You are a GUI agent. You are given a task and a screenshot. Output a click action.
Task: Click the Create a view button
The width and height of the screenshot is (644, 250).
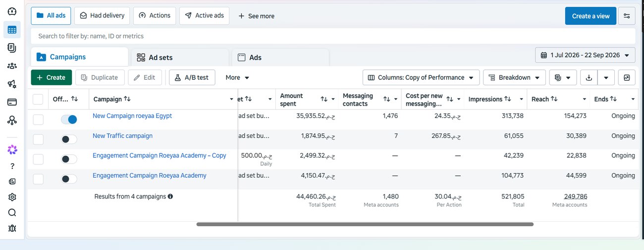590,16
